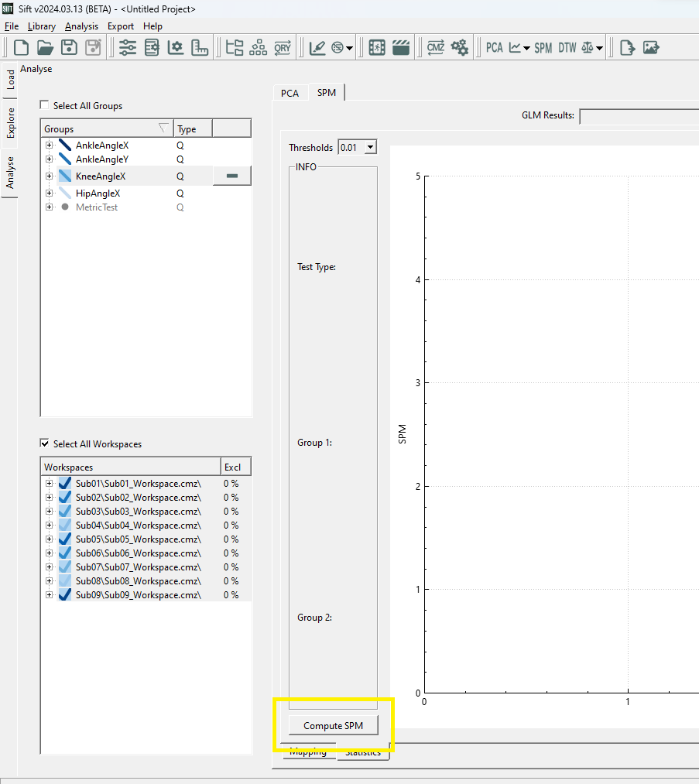Open the QRY query builder icon
Screen dimensions: 699x784
pos(283,47)
